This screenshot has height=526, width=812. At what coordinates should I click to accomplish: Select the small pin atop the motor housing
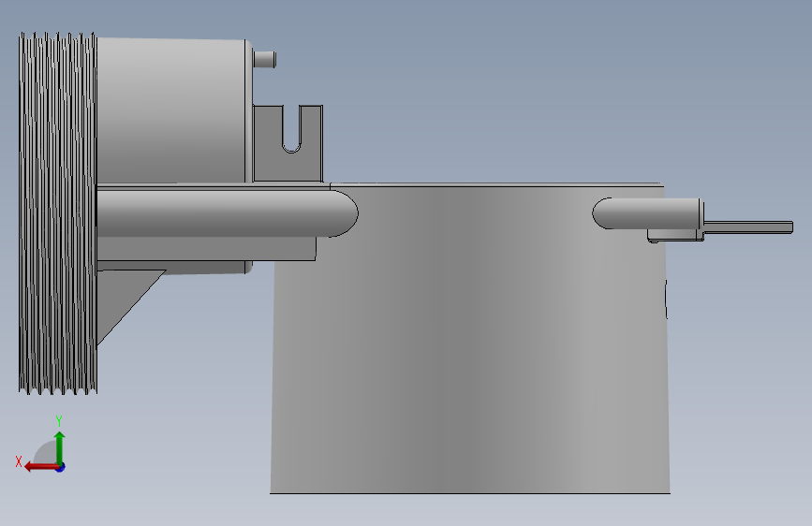265,59
